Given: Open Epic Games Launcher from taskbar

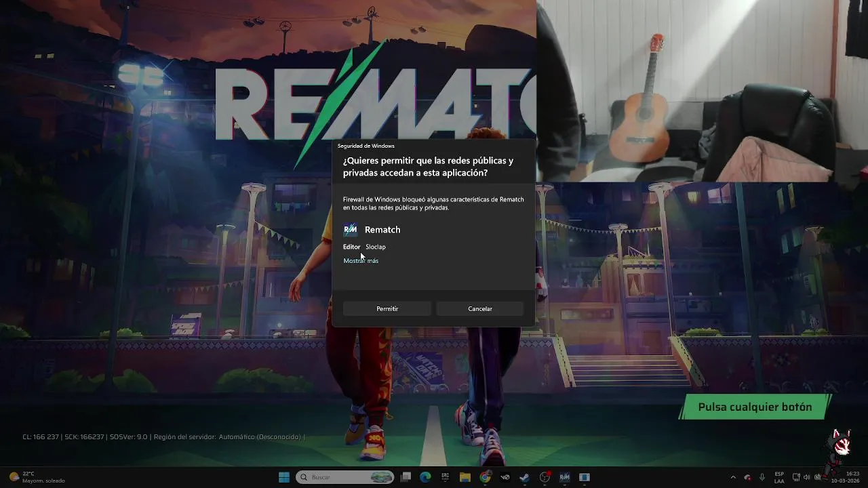Looking at the screenshot, I should [x=446, y=477].
